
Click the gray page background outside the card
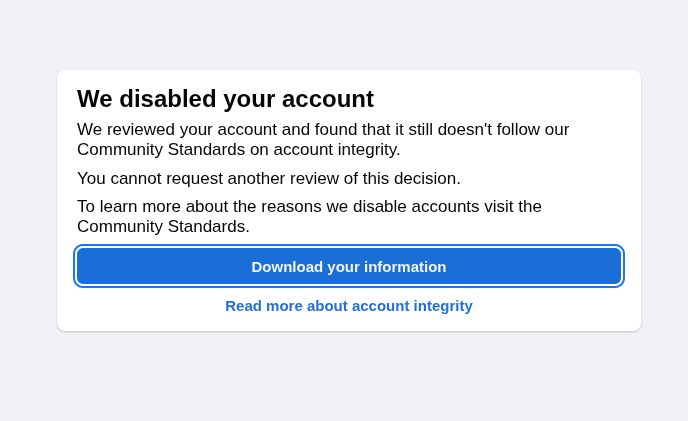tap(344, 375)
